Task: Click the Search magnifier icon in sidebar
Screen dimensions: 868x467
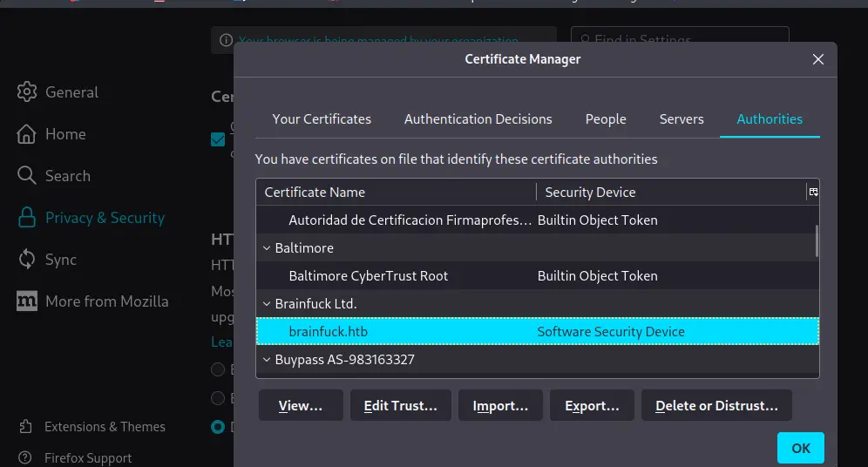Action: coord(26,175)
